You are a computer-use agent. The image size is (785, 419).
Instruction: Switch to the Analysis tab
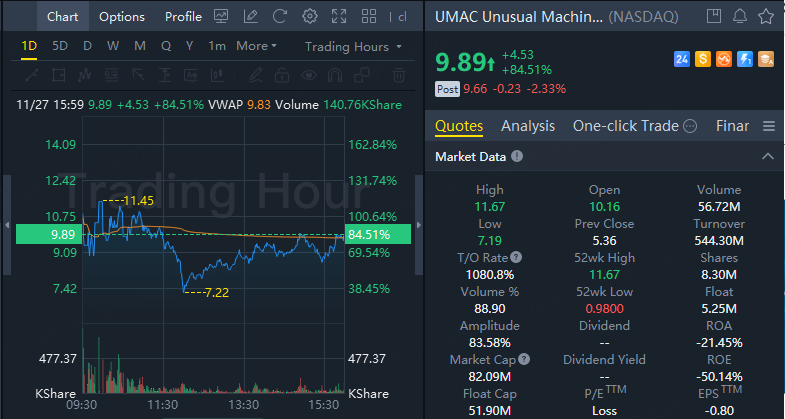coord(528,126)
